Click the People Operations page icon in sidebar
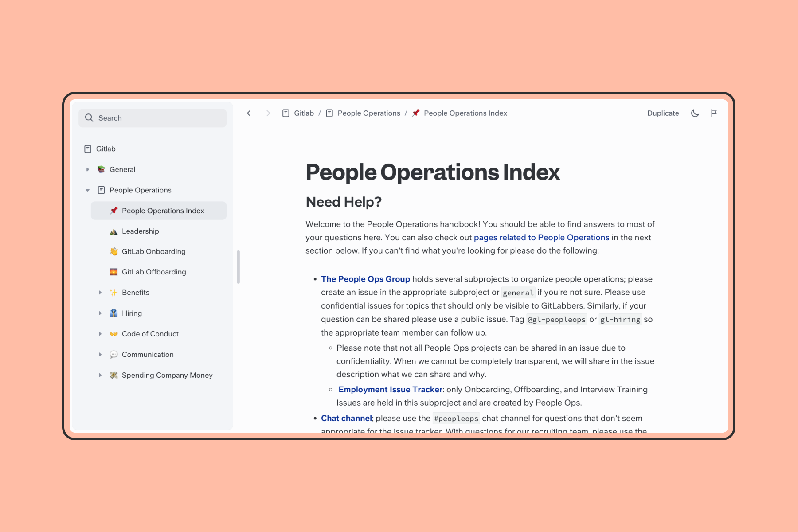 click(x=101, y=190)
